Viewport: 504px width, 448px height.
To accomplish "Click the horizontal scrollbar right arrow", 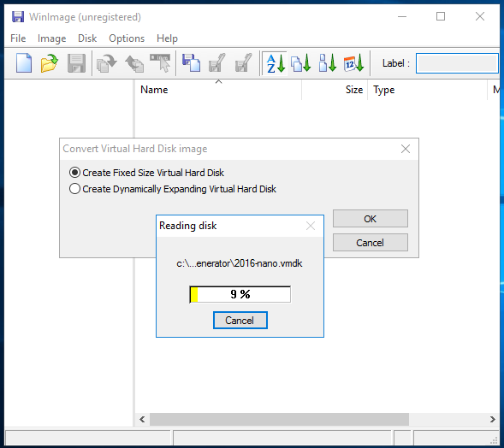I will pyautogui.click(x=492, y=419).
